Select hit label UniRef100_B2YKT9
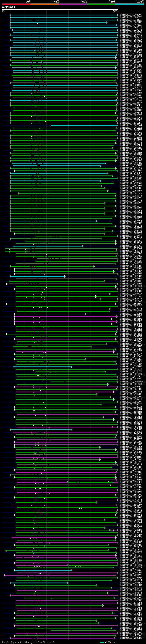 [131, 42]
